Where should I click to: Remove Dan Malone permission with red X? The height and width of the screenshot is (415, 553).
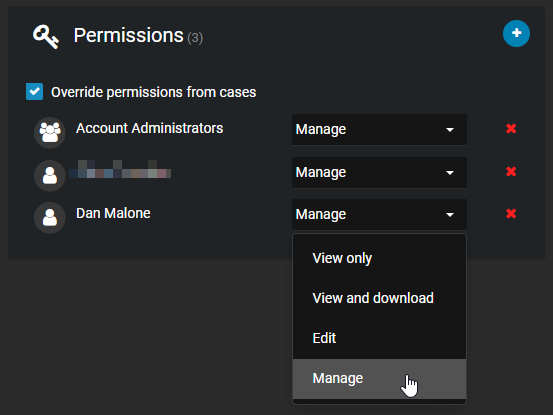click(x=511, y=214)
